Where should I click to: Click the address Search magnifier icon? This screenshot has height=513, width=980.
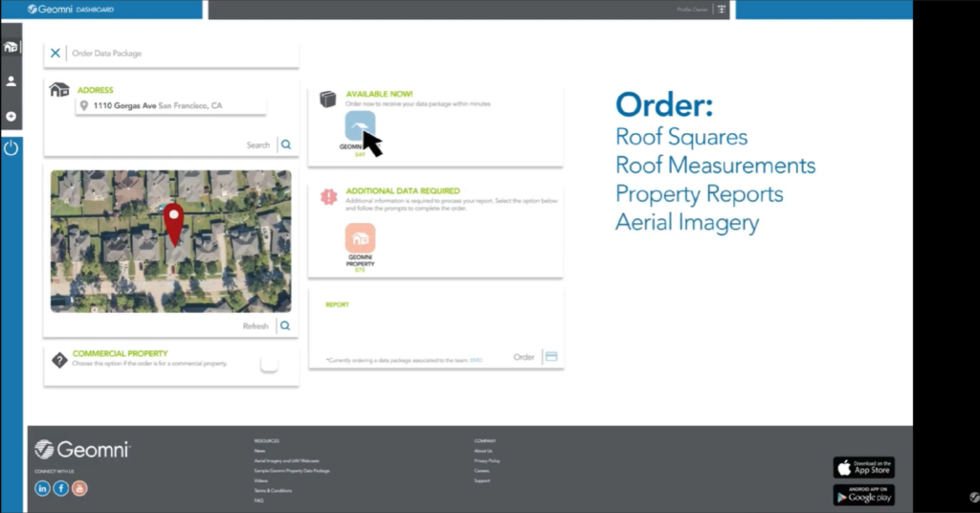click(286, 145)
